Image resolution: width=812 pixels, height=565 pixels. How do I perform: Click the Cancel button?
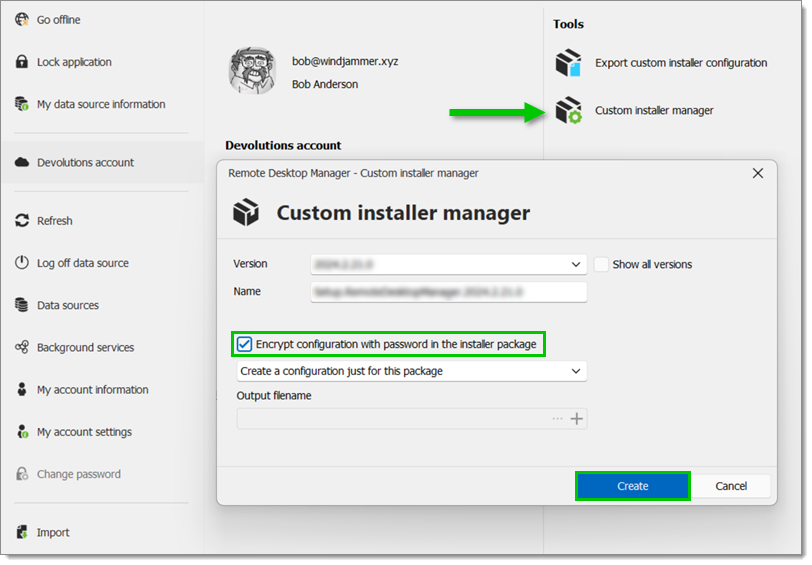tap(731, 486)
